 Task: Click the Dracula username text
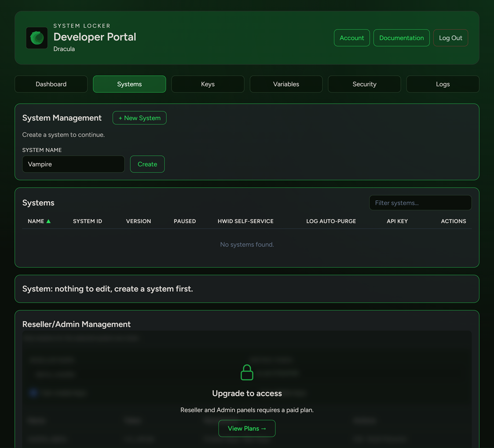[64, 49]
